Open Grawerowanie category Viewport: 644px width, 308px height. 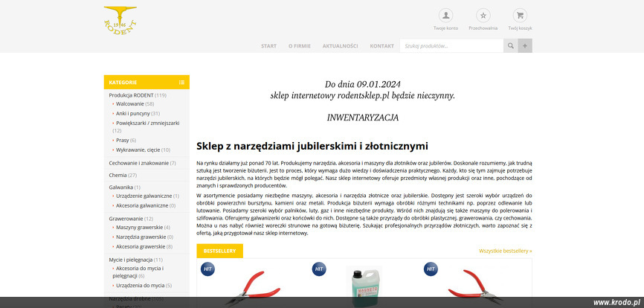[x=126, y=219]
